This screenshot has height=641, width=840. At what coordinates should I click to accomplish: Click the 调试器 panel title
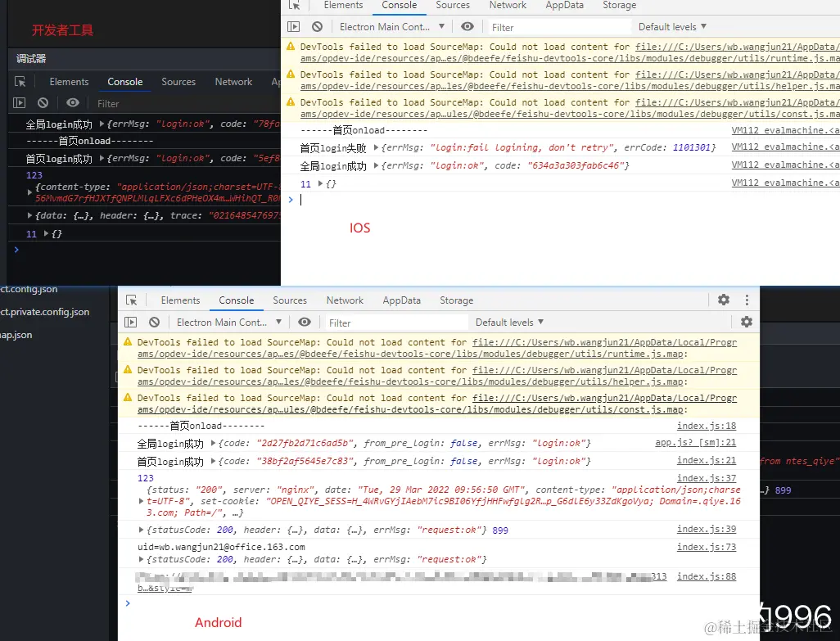click(x=31, y=58)
